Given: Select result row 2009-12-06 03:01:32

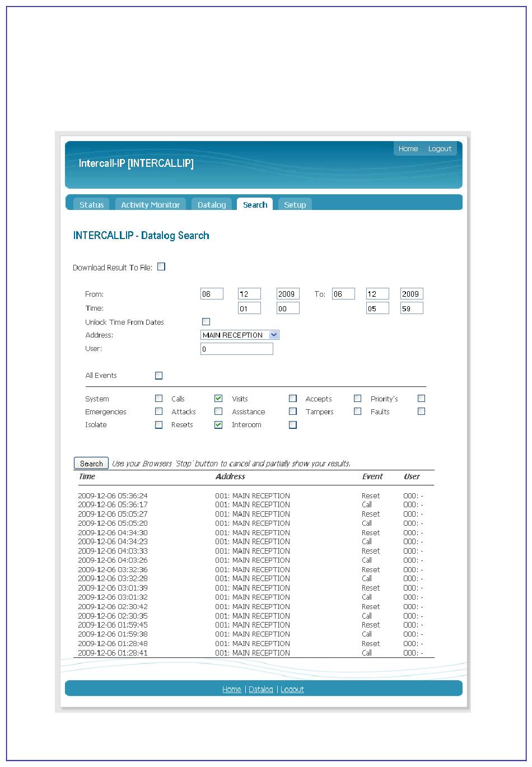Looking at the screenshot, I should 254,597.
